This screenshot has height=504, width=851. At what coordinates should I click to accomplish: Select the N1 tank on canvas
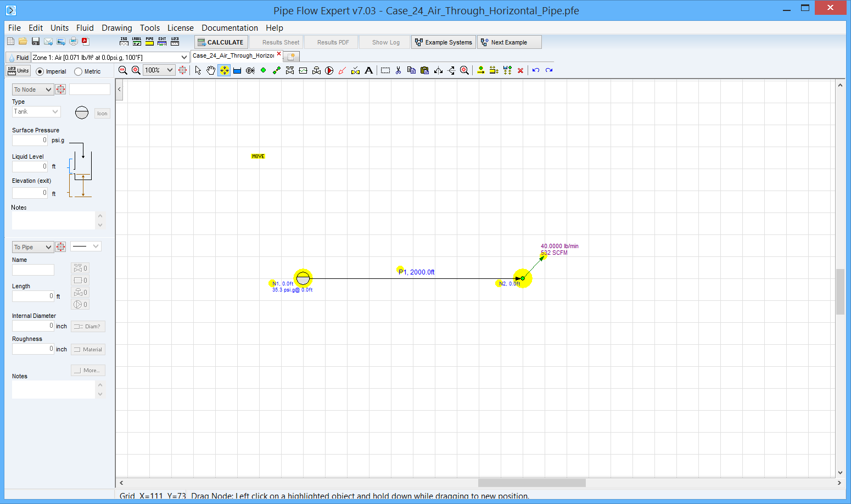point(303,278)
